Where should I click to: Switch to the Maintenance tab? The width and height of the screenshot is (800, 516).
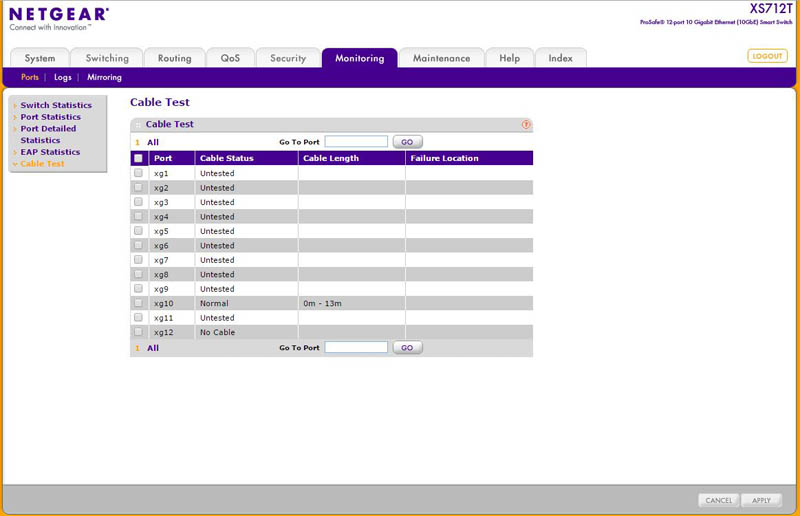coord(441,58)
